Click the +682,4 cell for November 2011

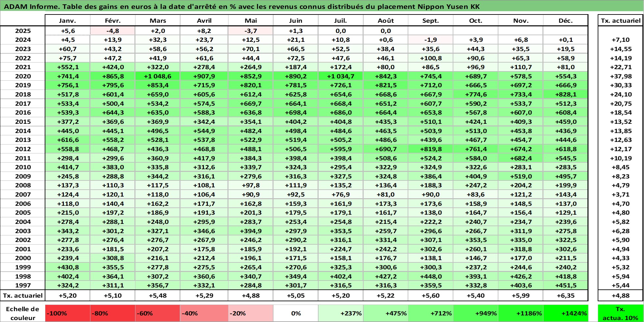[x=521, y=158]
